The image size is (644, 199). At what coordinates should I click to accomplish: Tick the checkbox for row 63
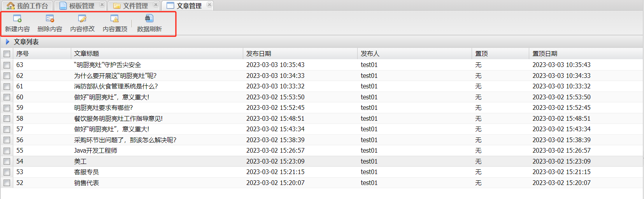[7, 65]
